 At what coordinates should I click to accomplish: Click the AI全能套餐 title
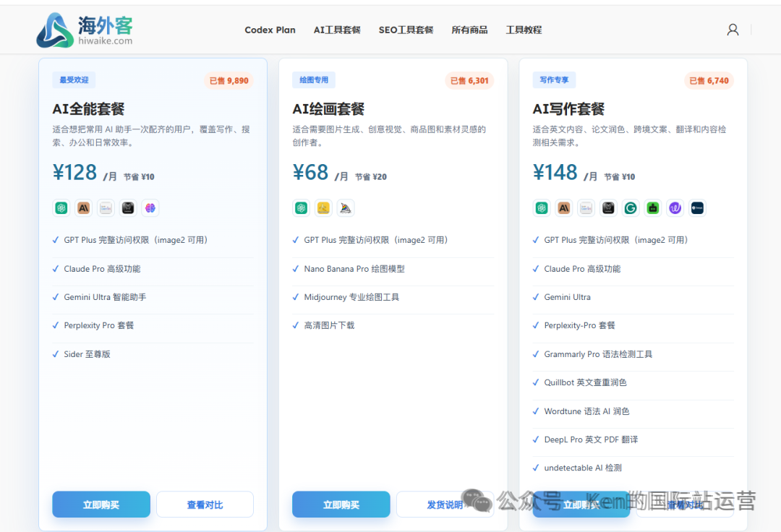(89, 109)
